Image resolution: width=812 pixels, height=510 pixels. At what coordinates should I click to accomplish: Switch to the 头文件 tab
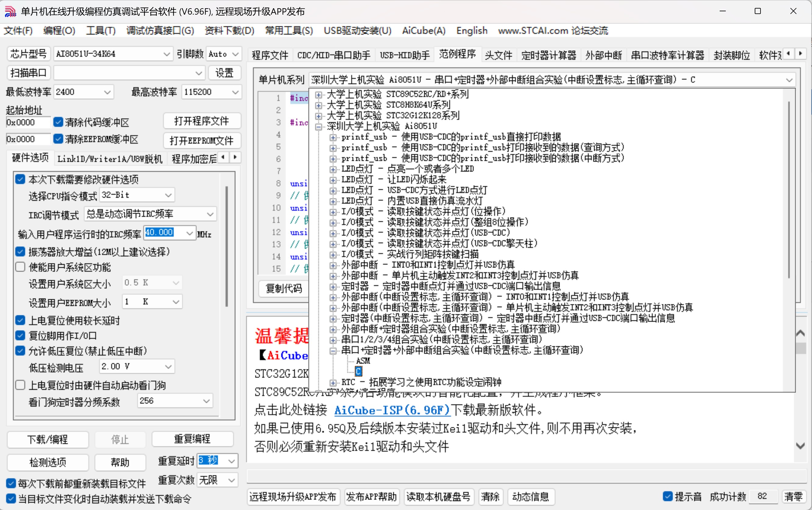click(498, 55)
